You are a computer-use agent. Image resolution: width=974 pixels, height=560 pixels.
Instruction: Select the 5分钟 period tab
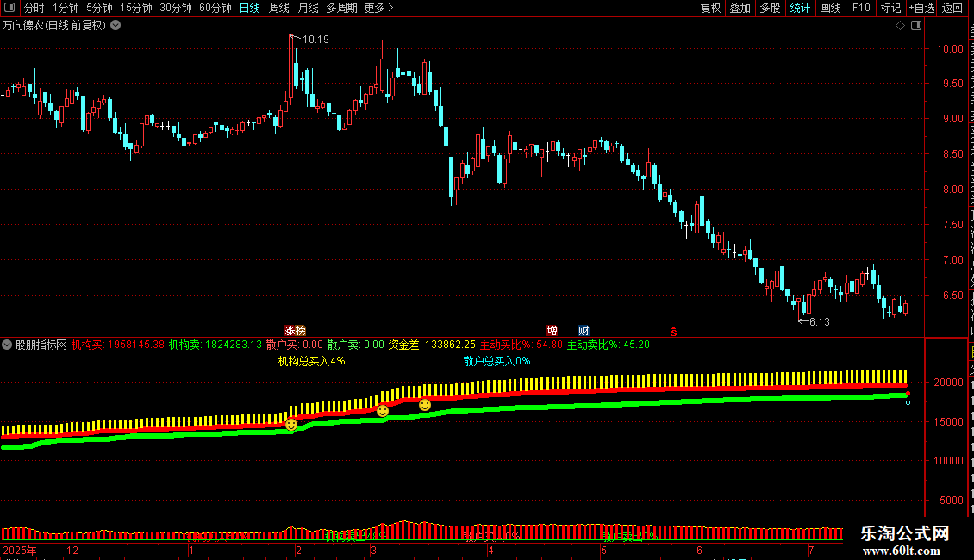99,8
